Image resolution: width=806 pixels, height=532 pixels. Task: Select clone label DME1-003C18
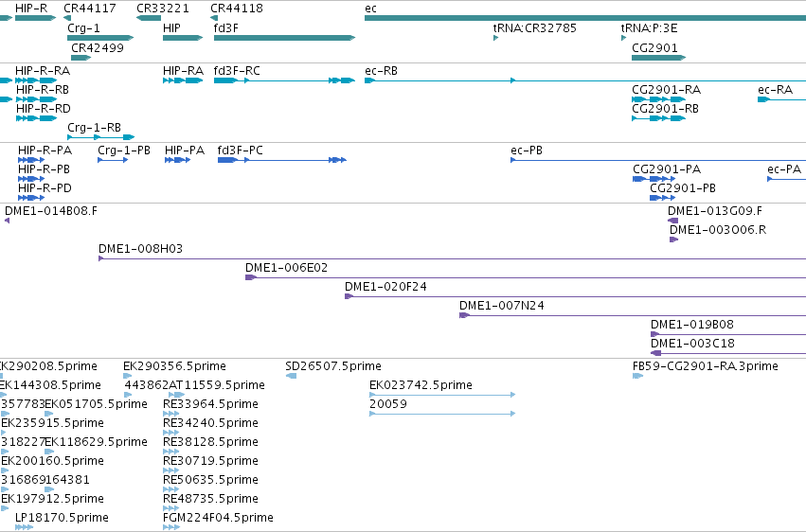(692, 344)
